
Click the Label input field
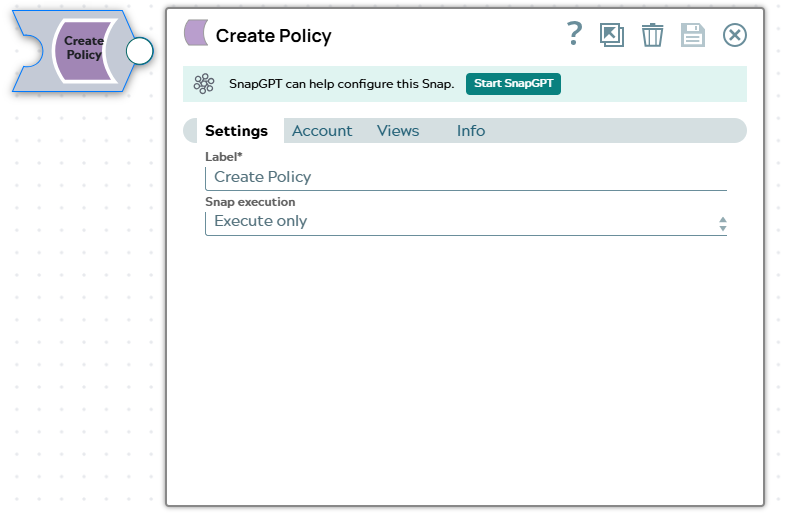466,178
